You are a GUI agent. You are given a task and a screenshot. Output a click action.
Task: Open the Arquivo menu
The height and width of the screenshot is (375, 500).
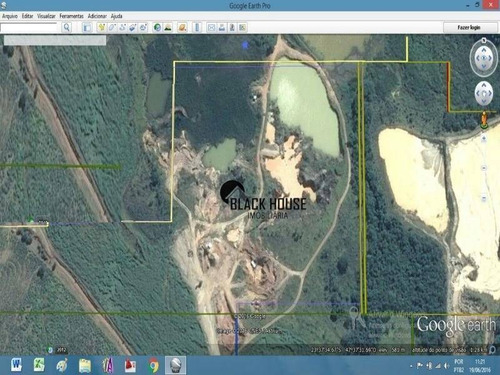(x=10, y=16)
